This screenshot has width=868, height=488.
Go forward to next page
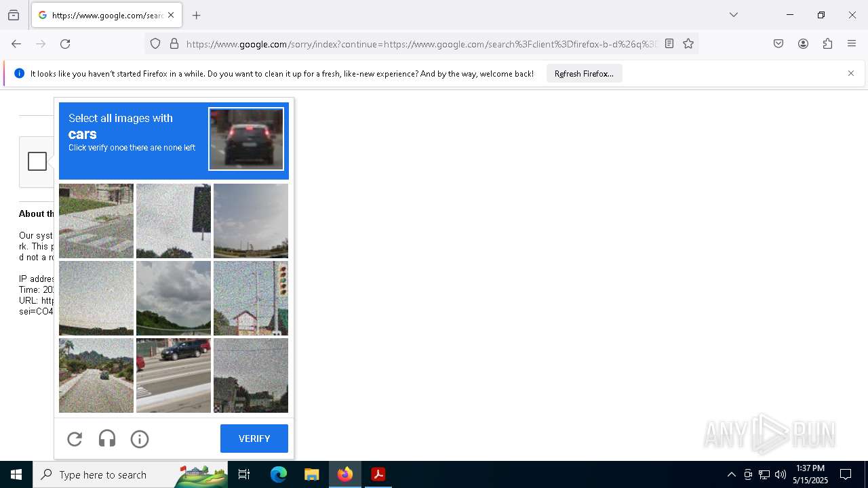(x=41, y=43)
